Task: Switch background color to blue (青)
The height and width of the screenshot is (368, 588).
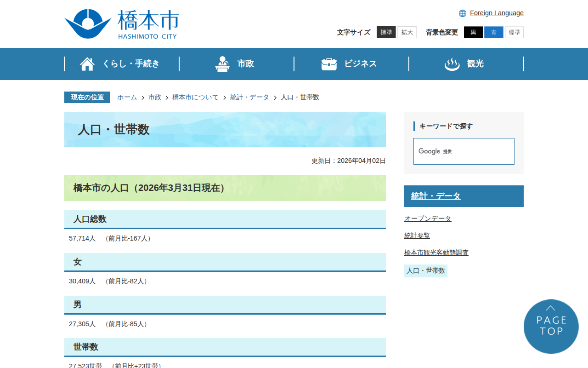Action: pyautogui.click(x=493, y=32)
